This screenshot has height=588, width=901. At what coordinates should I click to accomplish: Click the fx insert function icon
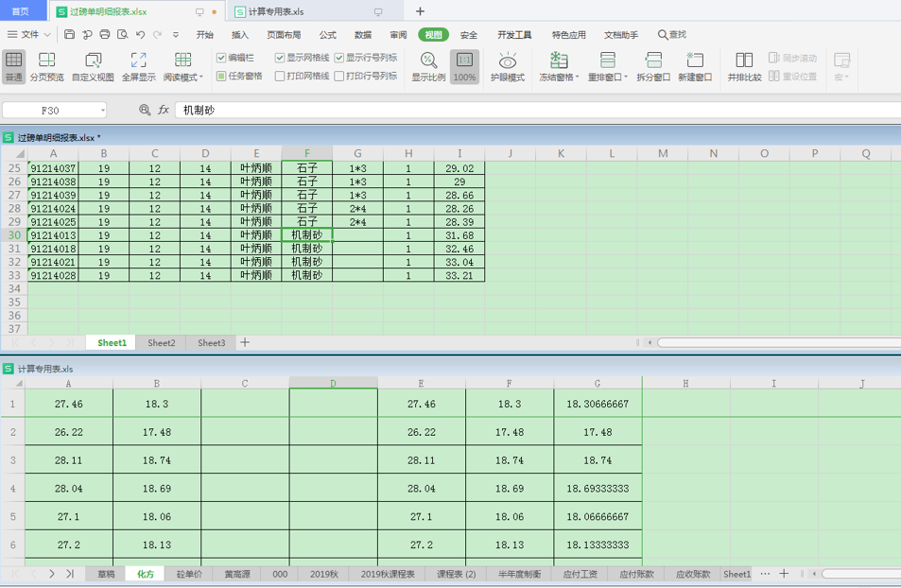point(164,110)
